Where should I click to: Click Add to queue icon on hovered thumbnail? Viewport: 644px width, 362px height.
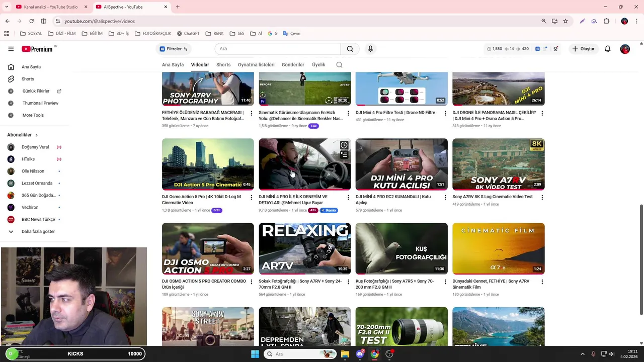pos(344,155)
